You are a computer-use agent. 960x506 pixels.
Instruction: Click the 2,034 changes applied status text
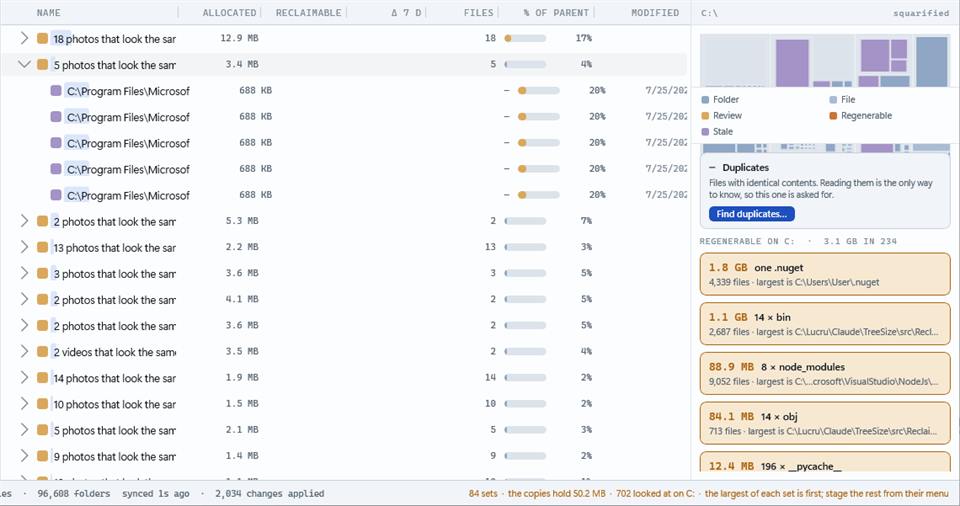coord(269,493)
